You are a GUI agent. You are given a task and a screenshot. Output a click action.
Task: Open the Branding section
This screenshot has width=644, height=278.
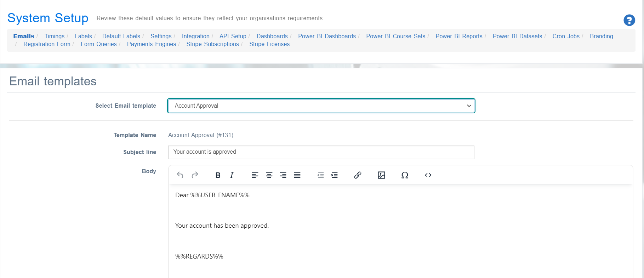(x=601, y=36)
